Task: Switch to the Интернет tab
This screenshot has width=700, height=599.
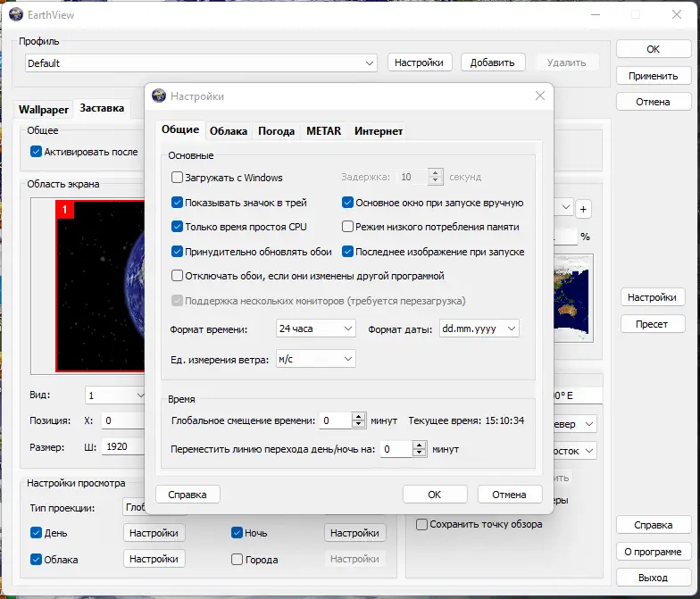Action: click(x=379, y=130)
